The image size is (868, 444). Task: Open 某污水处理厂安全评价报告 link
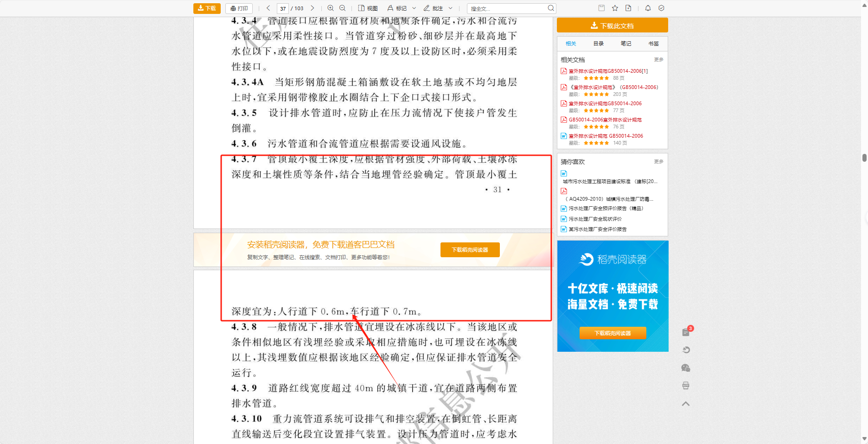[x=598, y=229]
